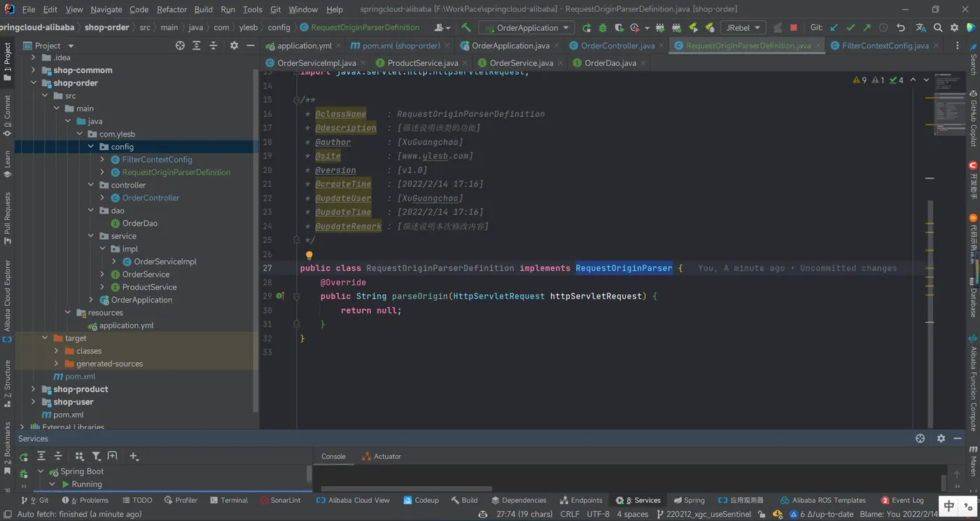Screen dimensions: 980x521
Task: Collapse the shop-order module folder
Action: pos(34,83)
